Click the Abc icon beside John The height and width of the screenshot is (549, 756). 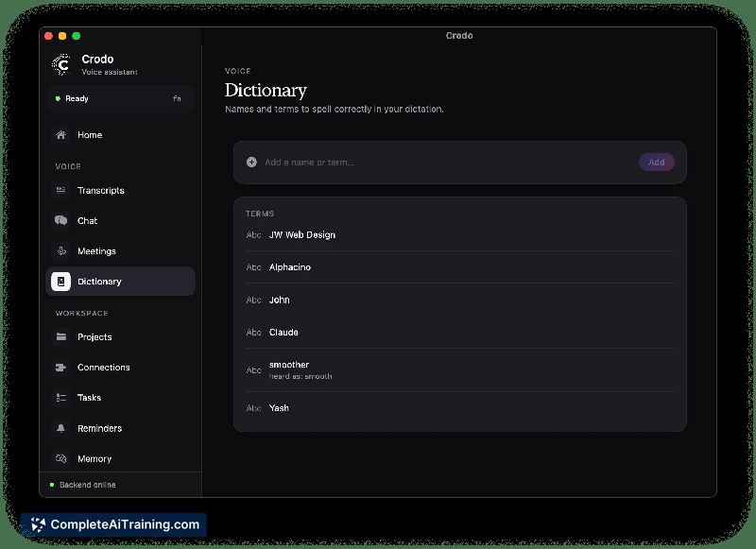253,300
